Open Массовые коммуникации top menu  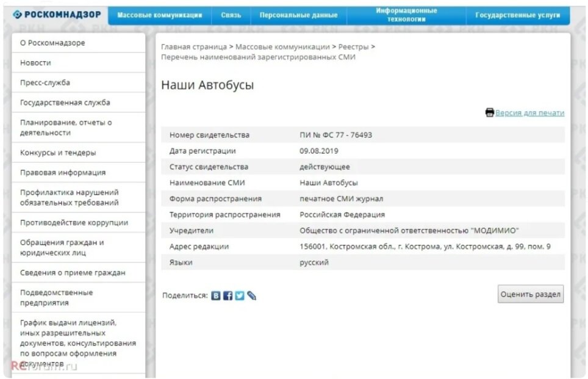(160, 15)
